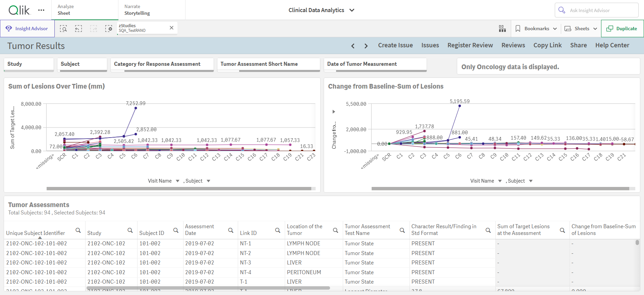Image resolution: width=644 pixels, height=295 pixels.
Task: Search the Study column
Action: tap(130, 230)
